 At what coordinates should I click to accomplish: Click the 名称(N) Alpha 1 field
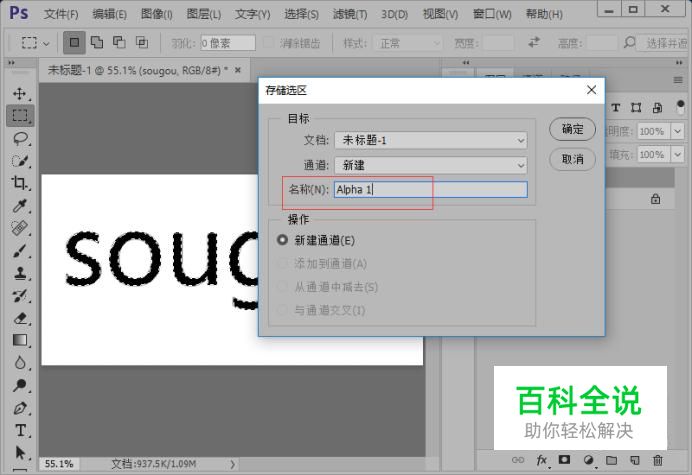(431, 189)
